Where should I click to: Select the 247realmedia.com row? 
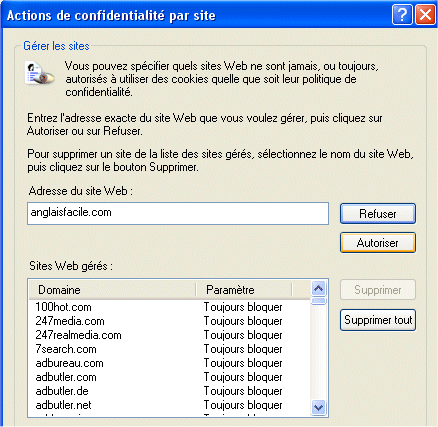(169, 335)
